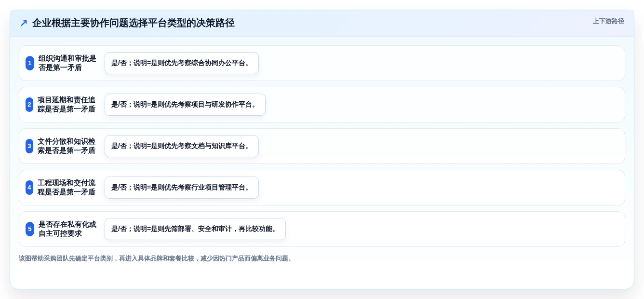Click the step number 1 badge
Viewport: 644px width, 299px height.
(x=30, y=63)
